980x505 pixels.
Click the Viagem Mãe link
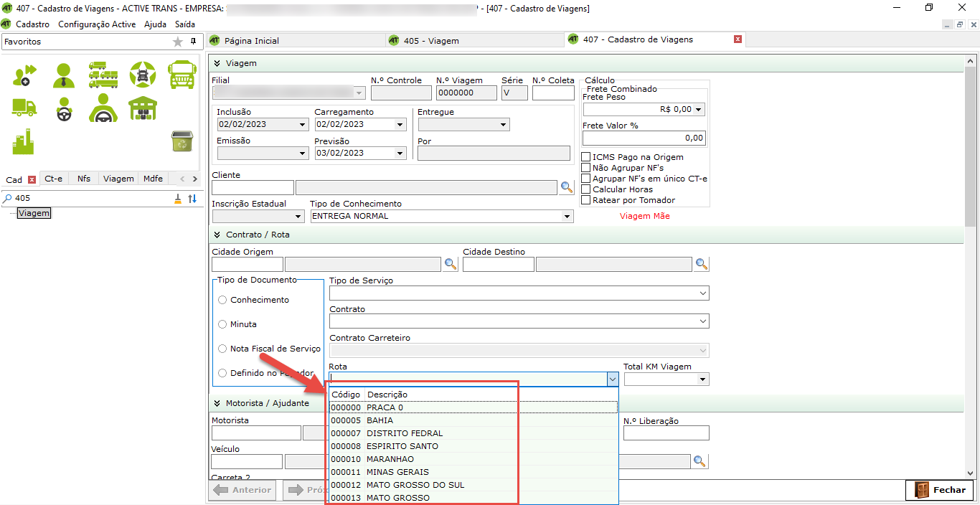click(645, 216)
